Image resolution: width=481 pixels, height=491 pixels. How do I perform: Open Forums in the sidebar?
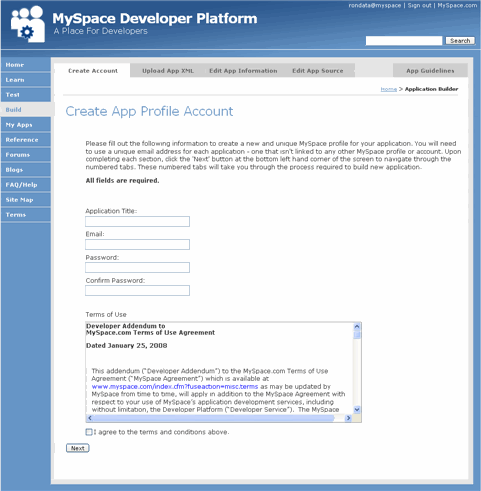click(x=26, y=155)
